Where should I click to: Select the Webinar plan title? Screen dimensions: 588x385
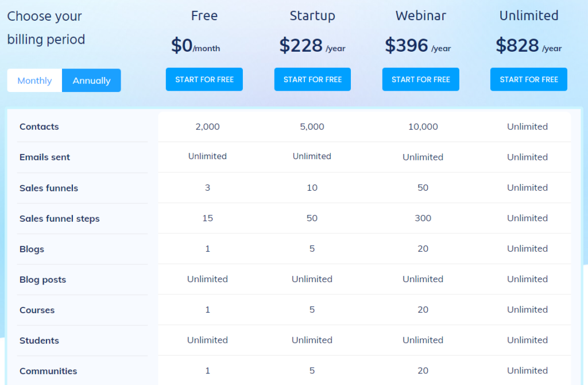(x=421, y=16)
